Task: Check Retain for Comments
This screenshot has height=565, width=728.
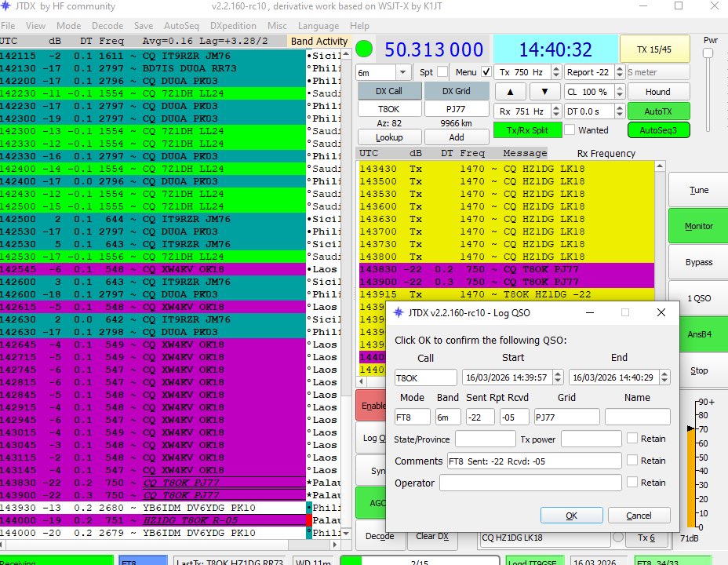Action: coord(632,460)
